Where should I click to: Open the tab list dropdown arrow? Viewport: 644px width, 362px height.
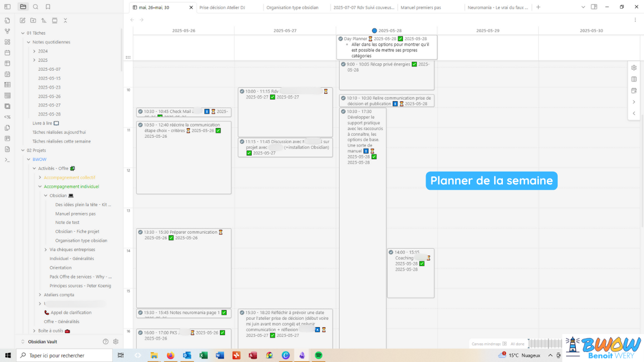583,7
